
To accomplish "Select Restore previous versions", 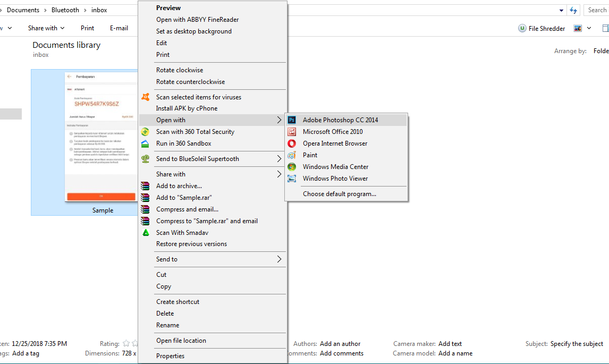I will pos(191,244).
